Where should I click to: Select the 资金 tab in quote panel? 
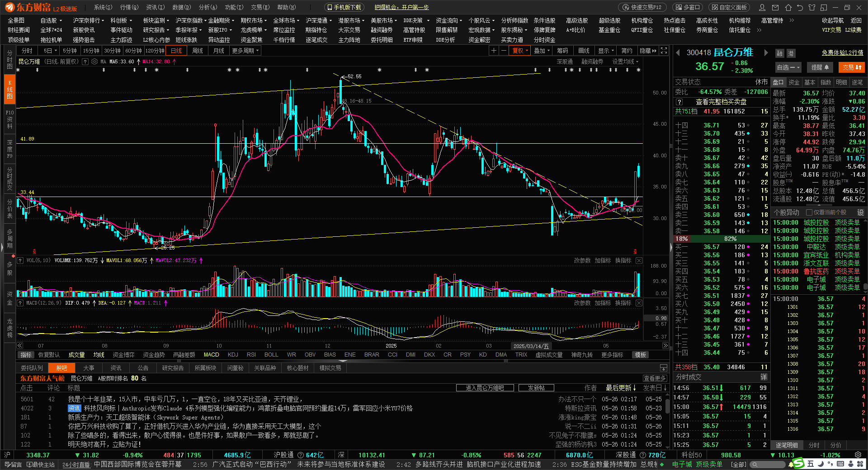(x=794, y=82)
